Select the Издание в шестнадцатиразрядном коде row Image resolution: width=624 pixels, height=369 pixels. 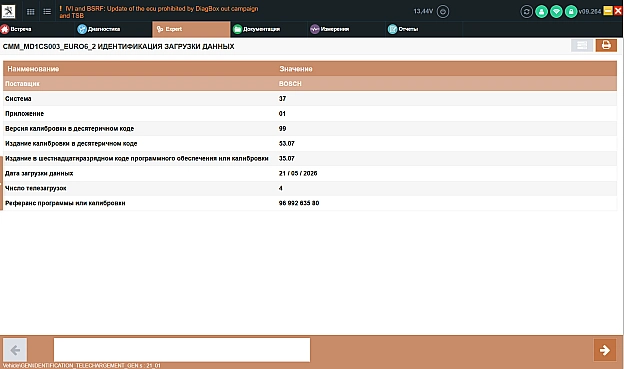point(310,158)
